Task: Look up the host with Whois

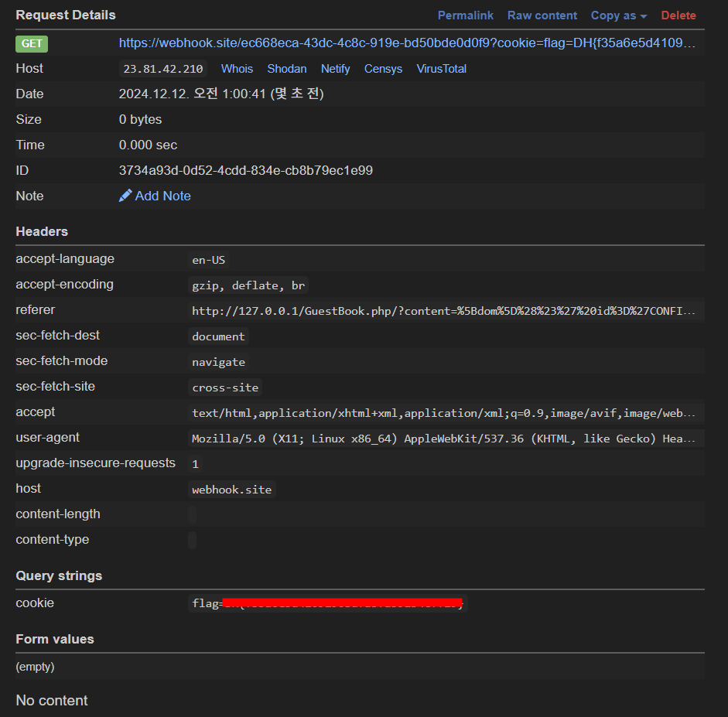Action: (237, 69)
